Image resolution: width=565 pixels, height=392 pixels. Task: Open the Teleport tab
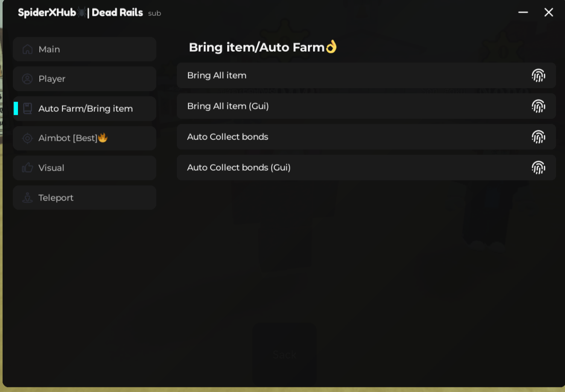[85, 197]
